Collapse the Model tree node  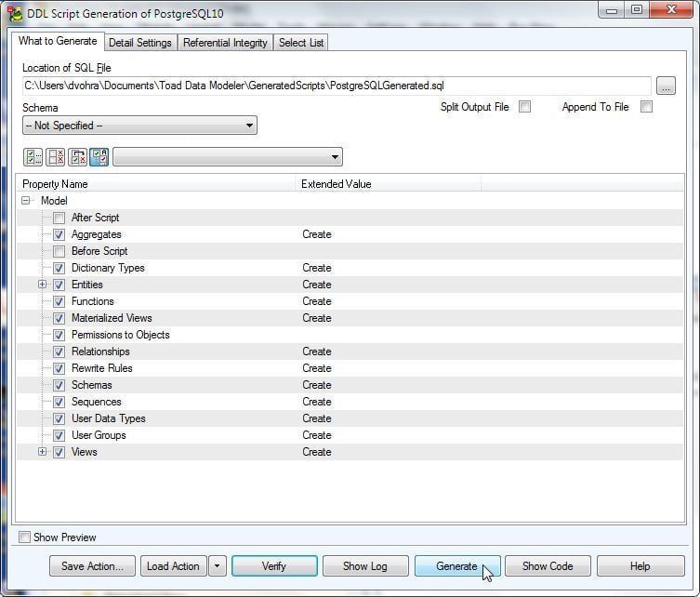coord(26,201)
